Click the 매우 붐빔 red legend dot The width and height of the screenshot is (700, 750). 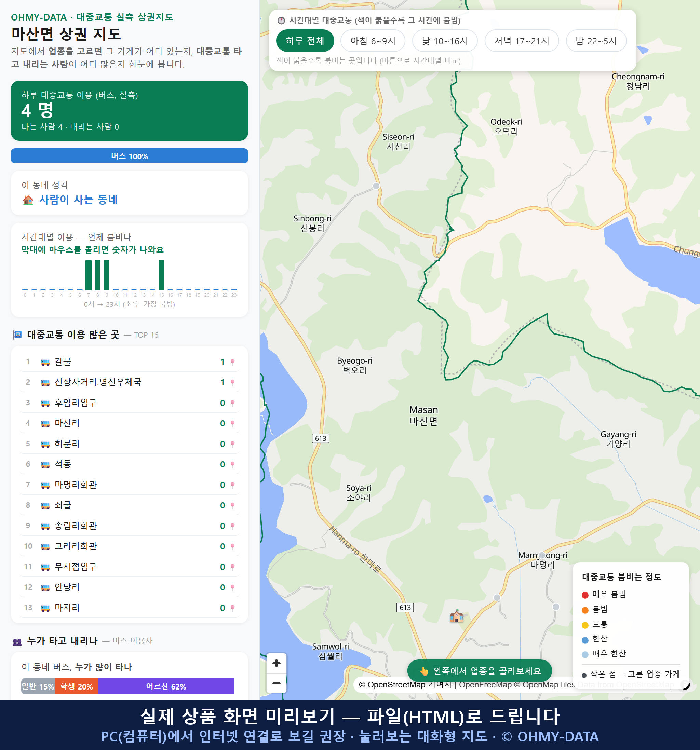coord(585,595)
